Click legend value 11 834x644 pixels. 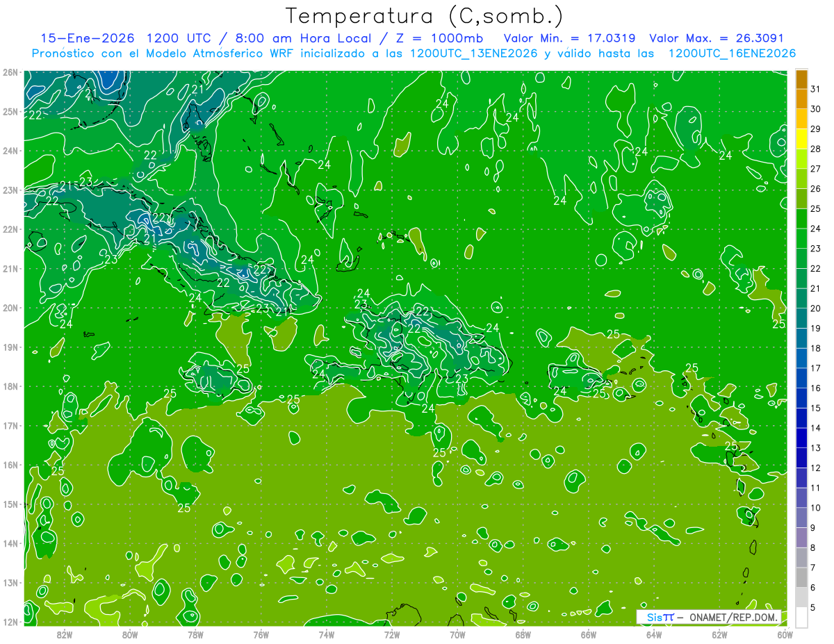tap(816, 488)
